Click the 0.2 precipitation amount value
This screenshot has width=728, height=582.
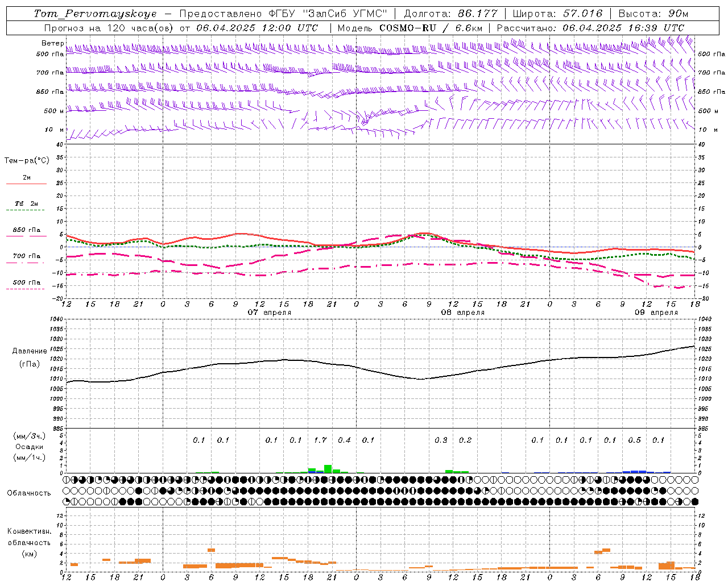[465, 440]
